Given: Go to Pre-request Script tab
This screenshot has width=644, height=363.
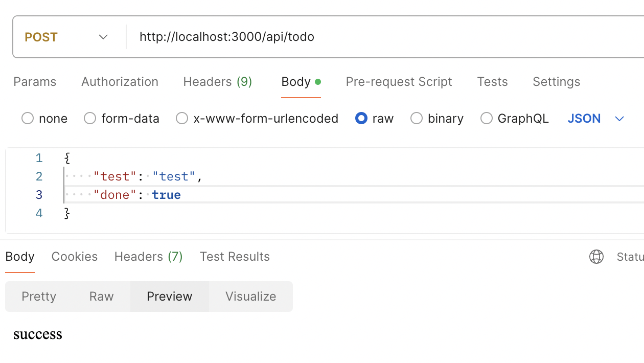Looking at the screenshot, I should click(399, 82).
